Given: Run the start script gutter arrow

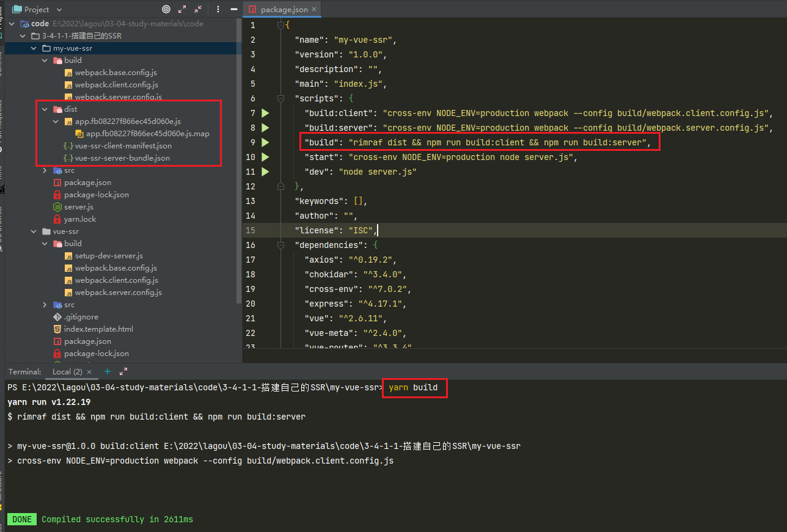Looking at the screenshot, I should (x=265, y=157).
